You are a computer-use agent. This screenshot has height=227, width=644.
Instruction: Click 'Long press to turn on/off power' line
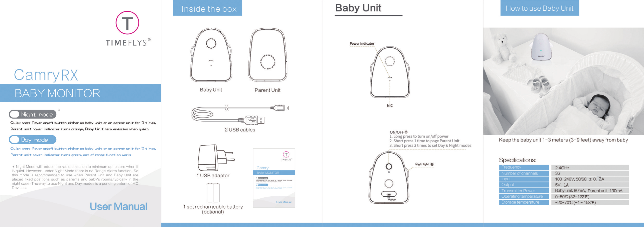click(419, 136)
